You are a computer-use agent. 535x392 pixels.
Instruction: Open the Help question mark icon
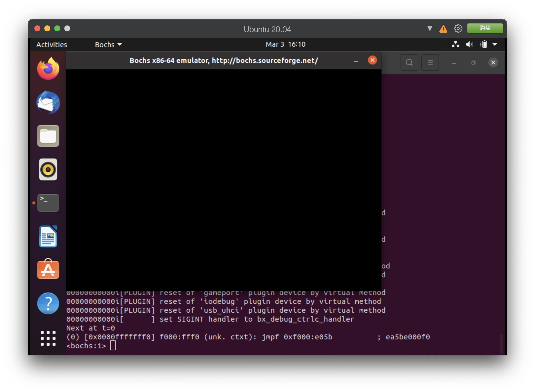pyautogui.click(x=48, y=303)
